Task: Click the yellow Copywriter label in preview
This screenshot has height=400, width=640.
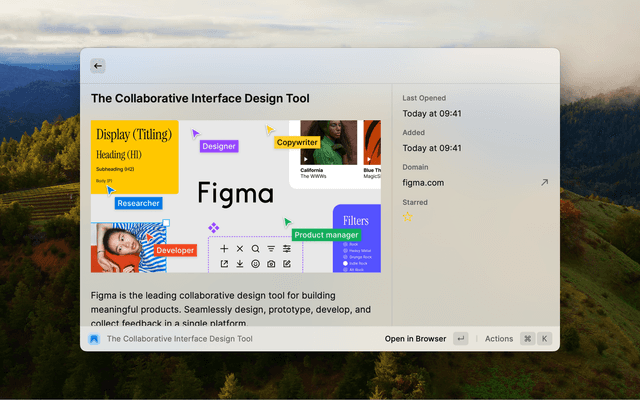Action: (297, 142)
